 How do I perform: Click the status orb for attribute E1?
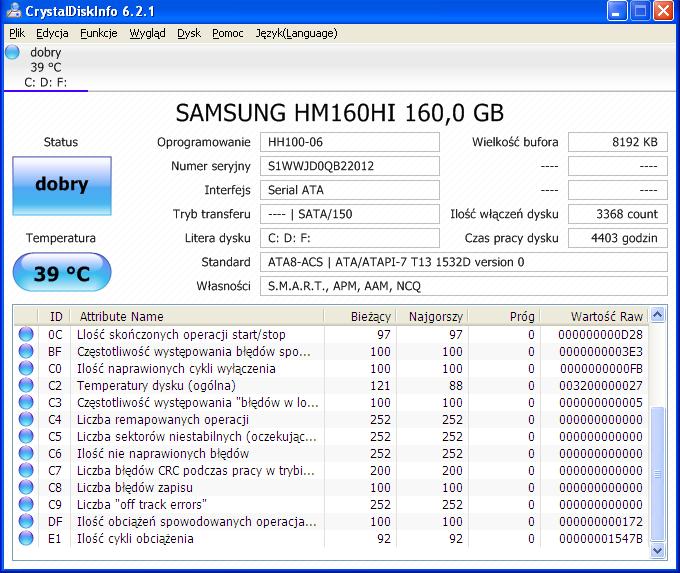26,538
